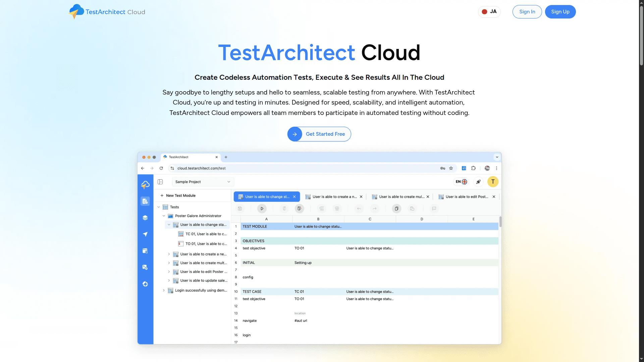Click the TestArchitect Cloud logo in header

[107, 12]
